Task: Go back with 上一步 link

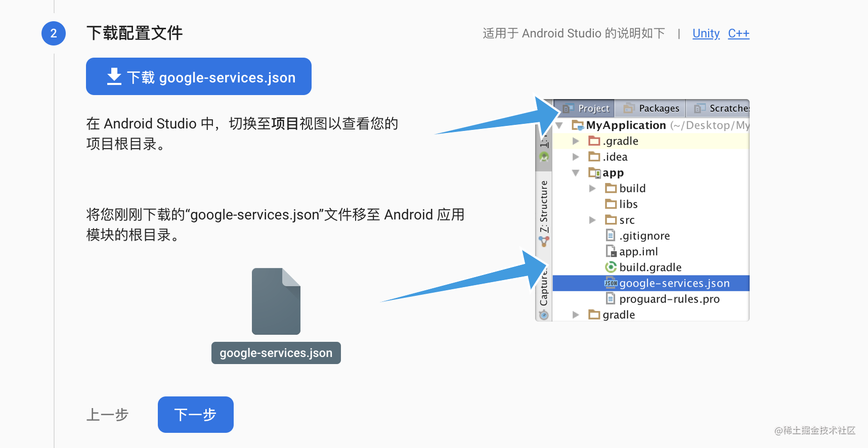Action: point(108,415)
